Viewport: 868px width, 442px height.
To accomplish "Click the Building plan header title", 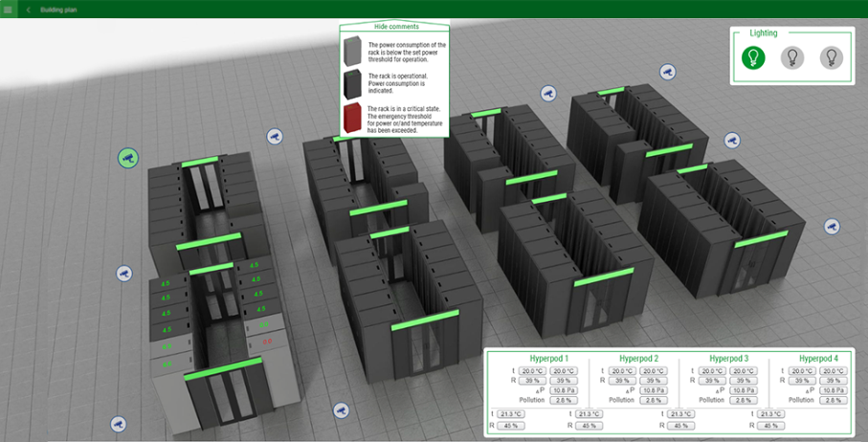I will pos(57,9).
